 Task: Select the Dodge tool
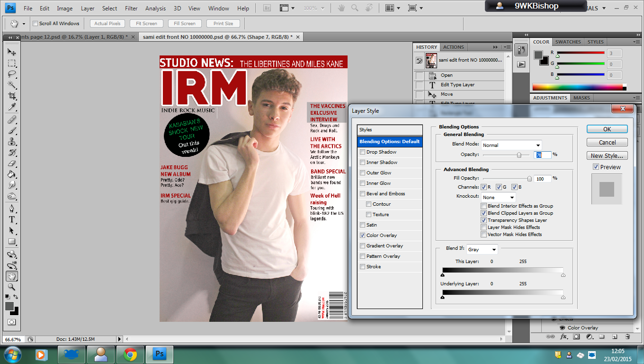(x=12, y=196)
